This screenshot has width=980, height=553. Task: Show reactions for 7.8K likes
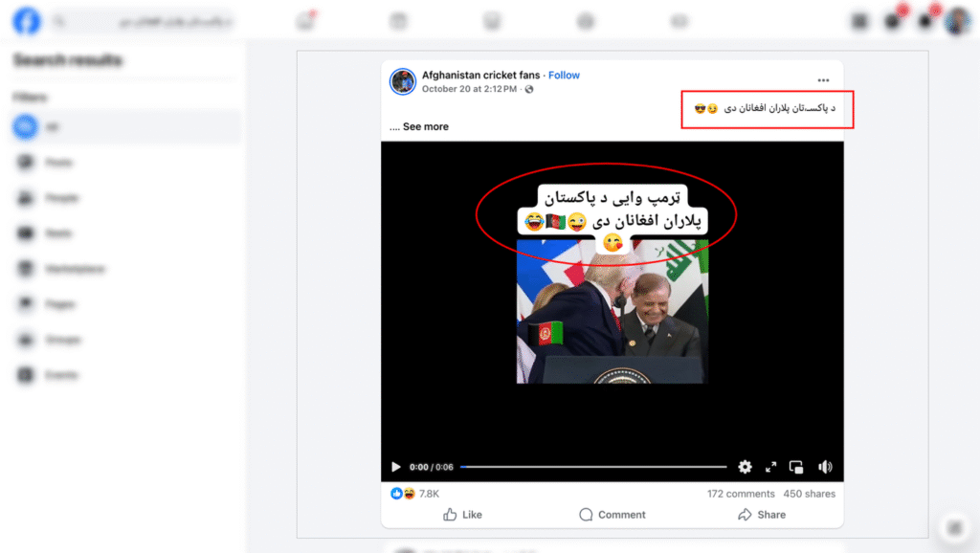(415, 494)
